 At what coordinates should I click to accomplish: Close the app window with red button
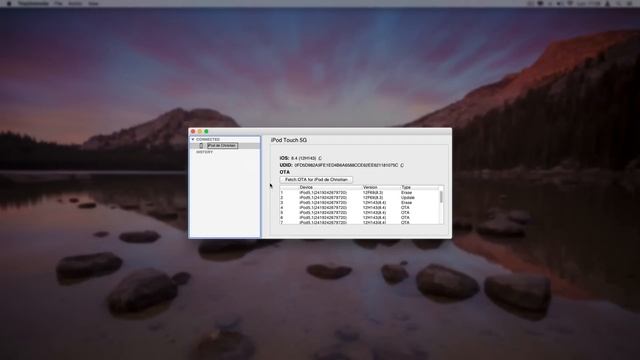pyautogui.click(x=193, y=131)
